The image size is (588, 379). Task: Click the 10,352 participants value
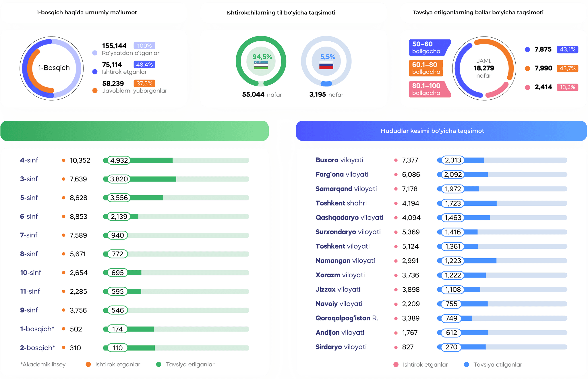(80, 160)
